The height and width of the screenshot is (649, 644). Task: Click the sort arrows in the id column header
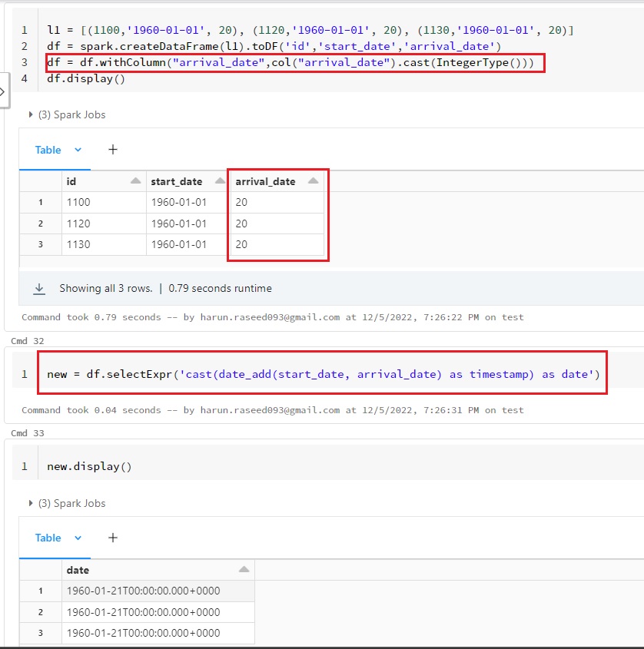point(135,181)
